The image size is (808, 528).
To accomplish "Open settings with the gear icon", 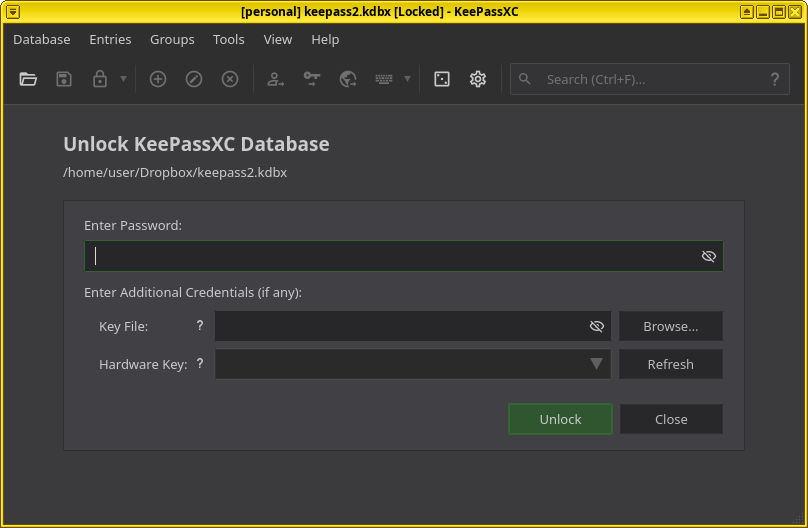I will coord(478,79).
